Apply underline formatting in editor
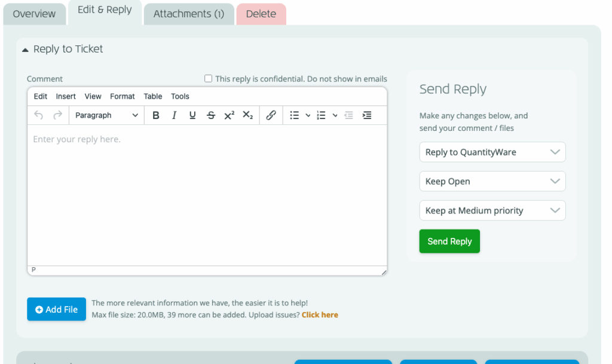The image size is (612, 364). (192, 115)
